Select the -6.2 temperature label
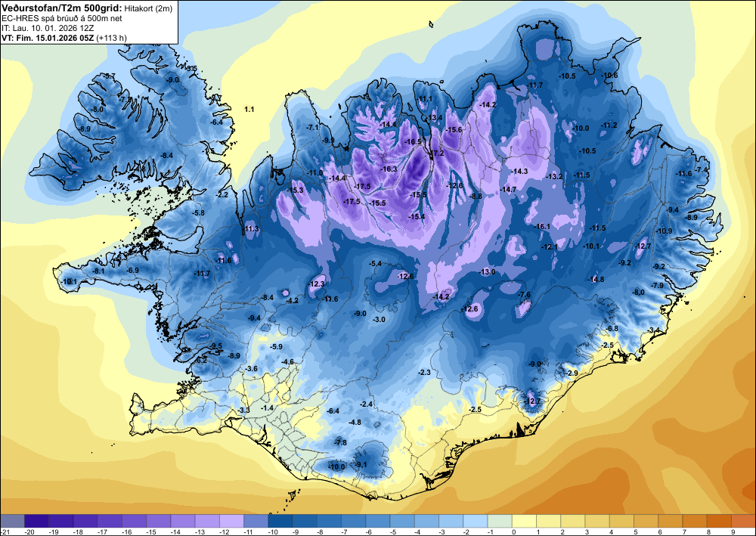 [201, 360]
